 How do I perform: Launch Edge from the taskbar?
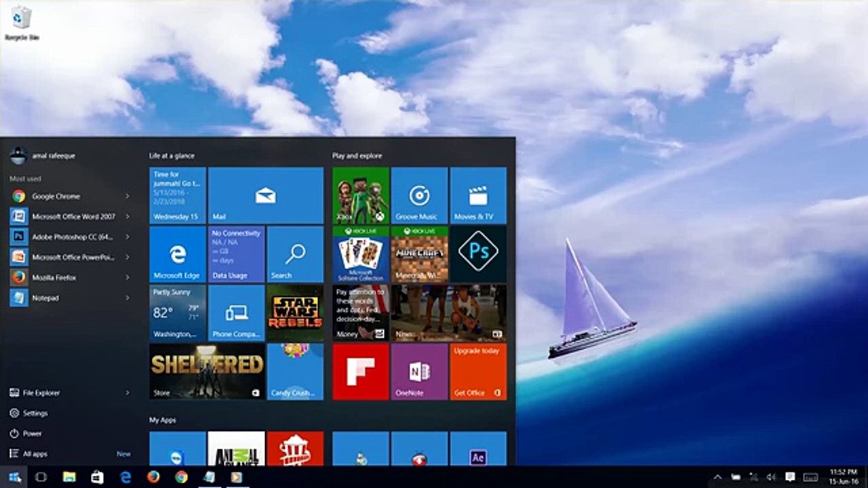click(125, 477)
